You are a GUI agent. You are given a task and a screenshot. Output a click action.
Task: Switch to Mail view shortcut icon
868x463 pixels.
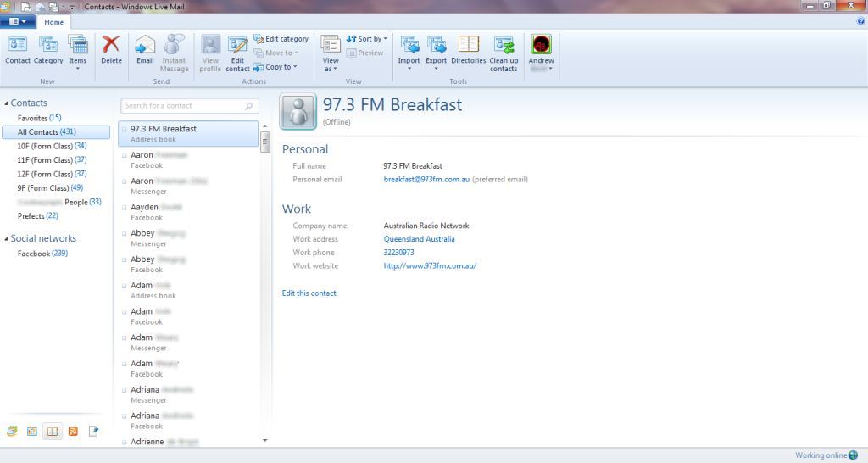pos(12,431)
